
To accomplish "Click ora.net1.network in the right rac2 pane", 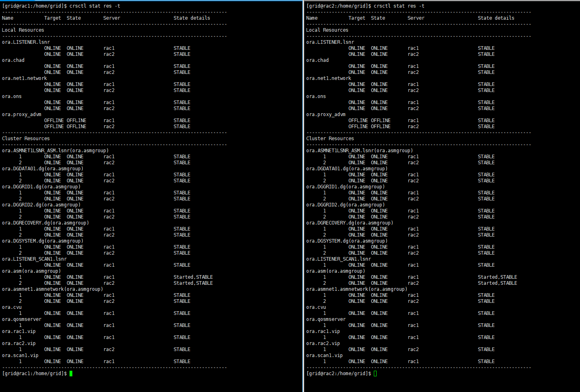I will pyautogui.click(x=328, y=78).
